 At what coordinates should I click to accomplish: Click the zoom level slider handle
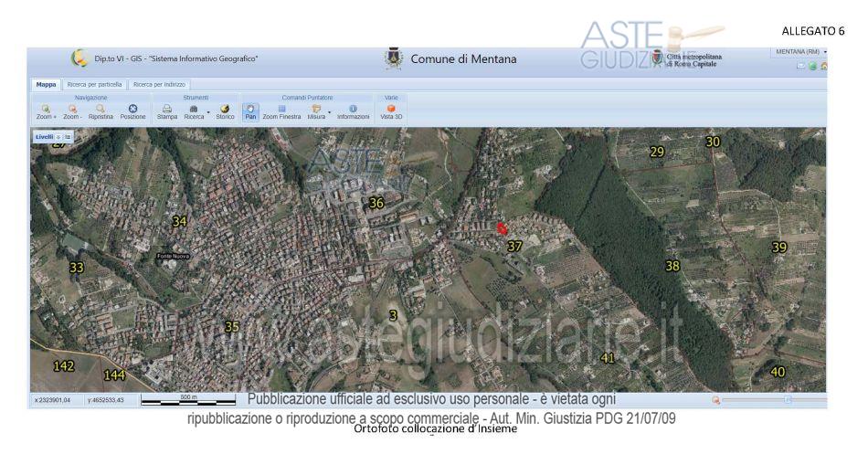click(787, 399)
